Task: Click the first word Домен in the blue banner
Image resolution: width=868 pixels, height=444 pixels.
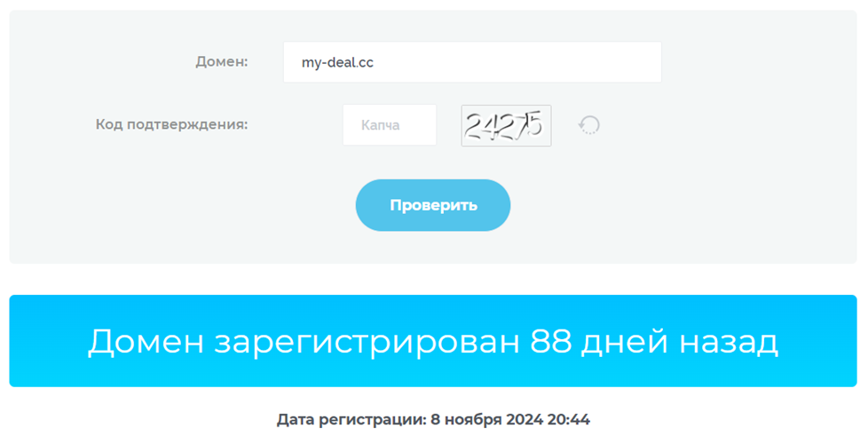Action: [146, 342]
